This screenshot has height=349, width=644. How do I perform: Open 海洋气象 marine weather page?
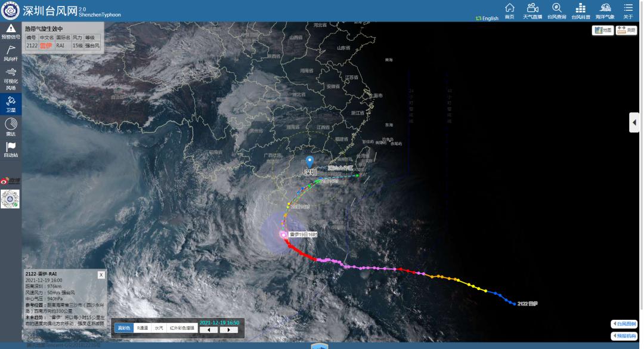click(x=604, y=11)
